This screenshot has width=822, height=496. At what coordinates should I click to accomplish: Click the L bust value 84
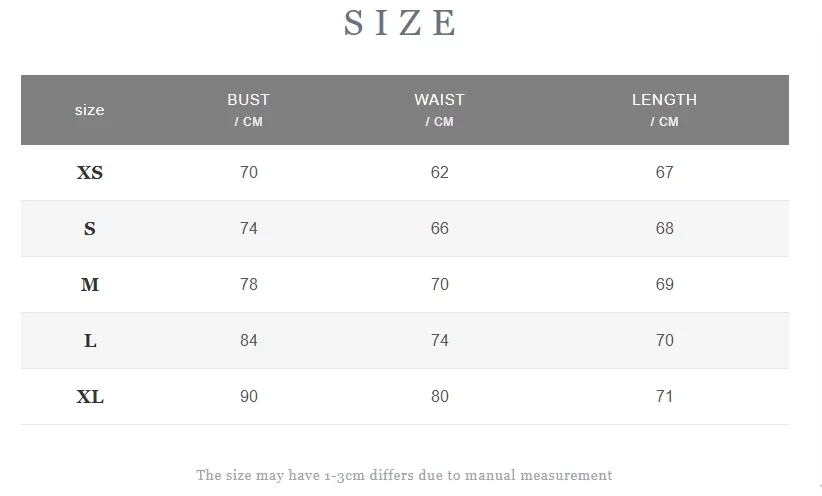click(249, 341)
